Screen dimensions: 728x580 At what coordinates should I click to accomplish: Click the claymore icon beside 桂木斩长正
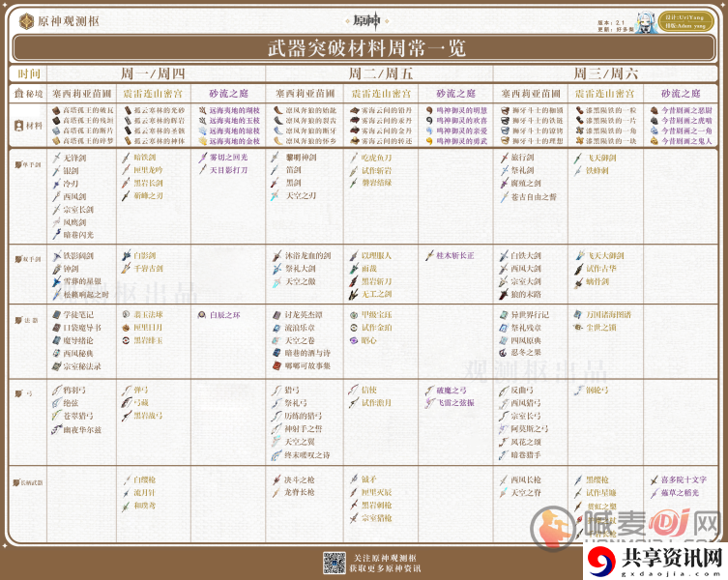[429, 255]
